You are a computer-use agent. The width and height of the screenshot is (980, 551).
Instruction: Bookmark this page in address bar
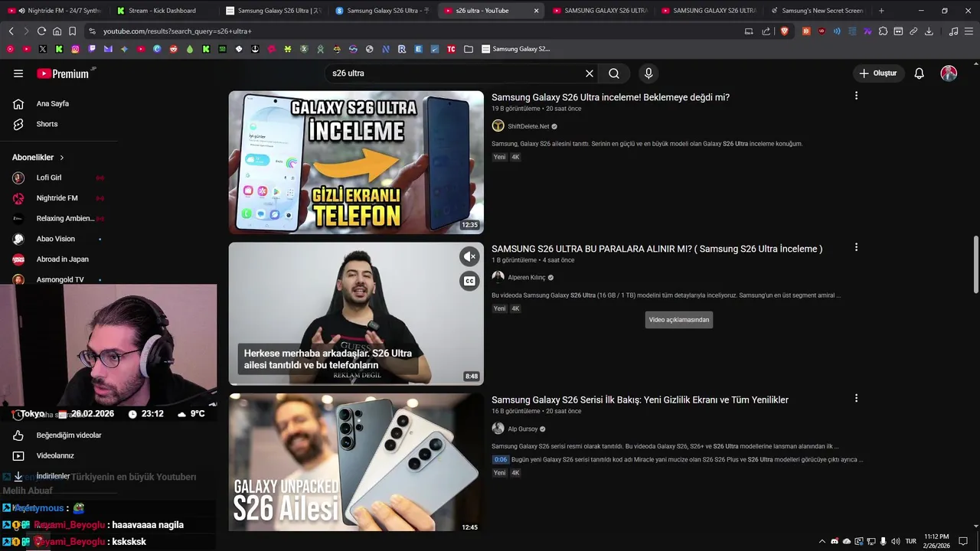(73, 31)
